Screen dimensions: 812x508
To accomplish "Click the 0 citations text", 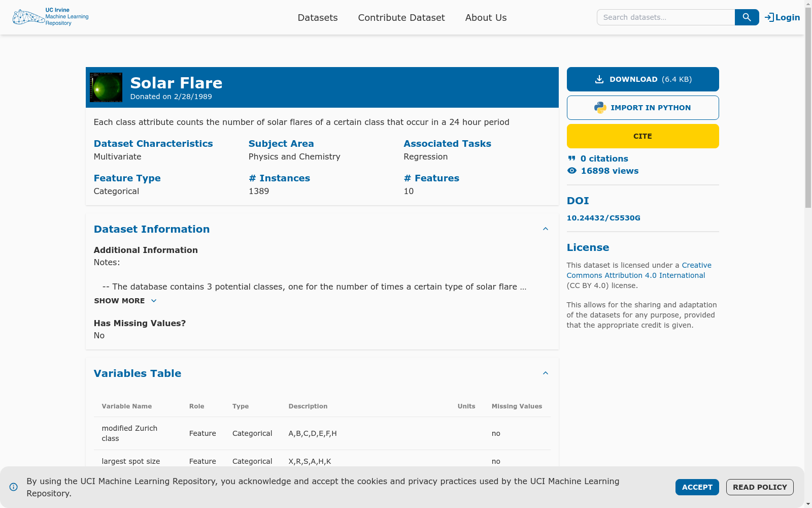I will [604, 158].
